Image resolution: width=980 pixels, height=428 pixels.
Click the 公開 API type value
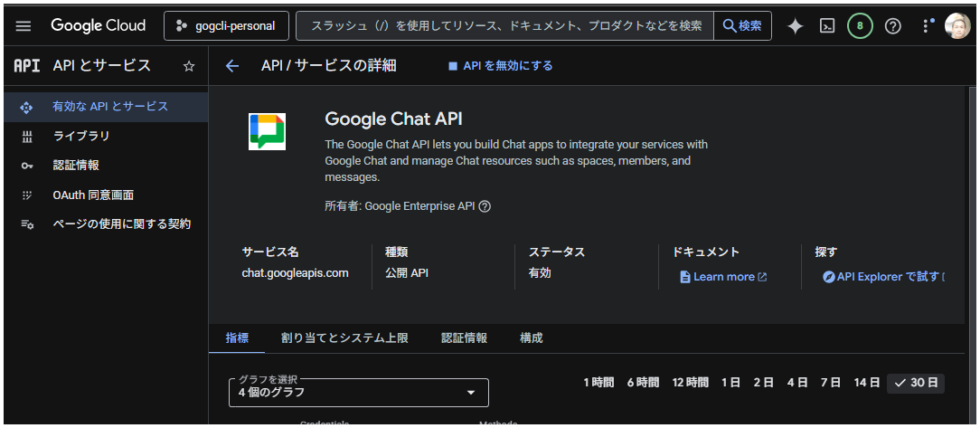click(x=407, y=273)
